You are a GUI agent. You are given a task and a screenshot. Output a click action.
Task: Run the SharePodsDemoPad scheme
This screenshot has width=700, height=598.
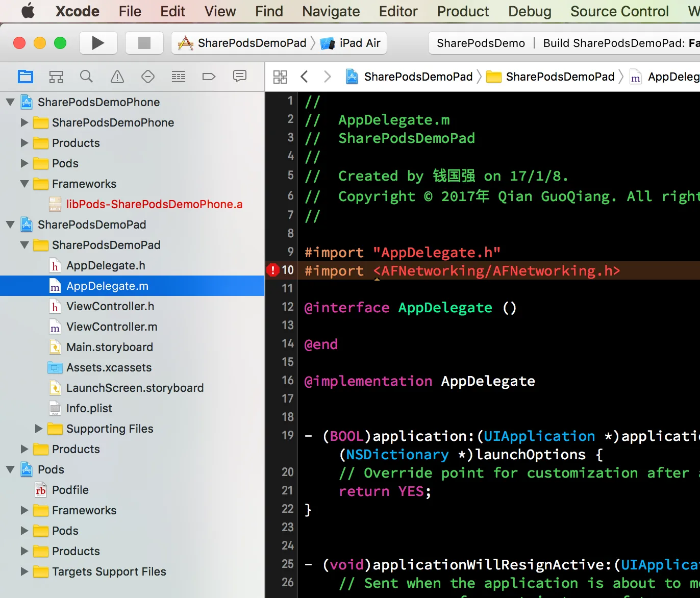(x=98, y=43)
